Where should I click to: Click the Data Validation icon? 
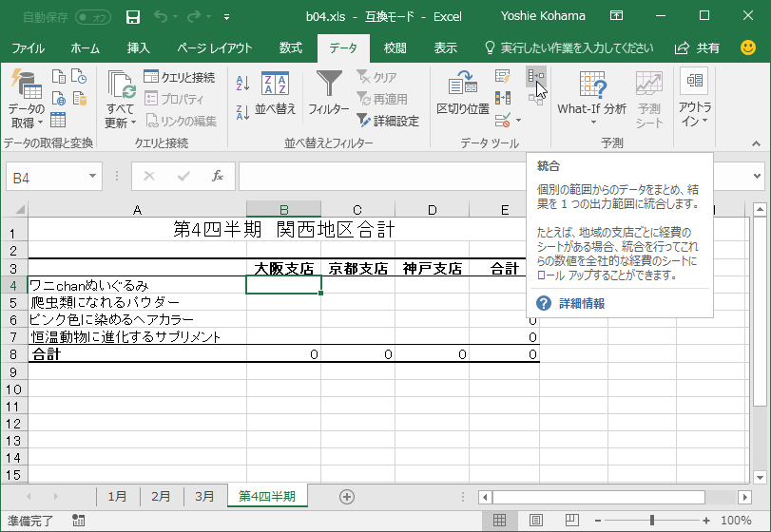pyautogui.click(x=502, y=120)
